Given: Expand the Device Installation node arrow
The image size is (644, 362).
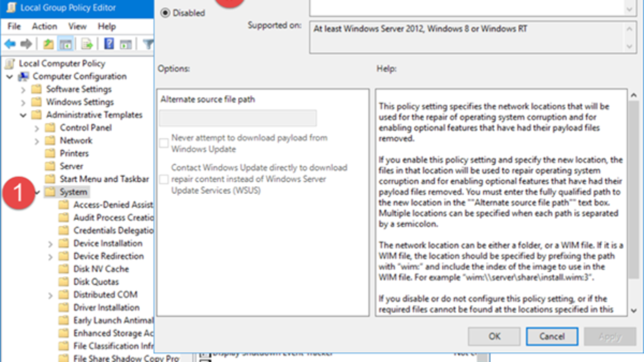Looking at the screenshot, I should [50, 243].
